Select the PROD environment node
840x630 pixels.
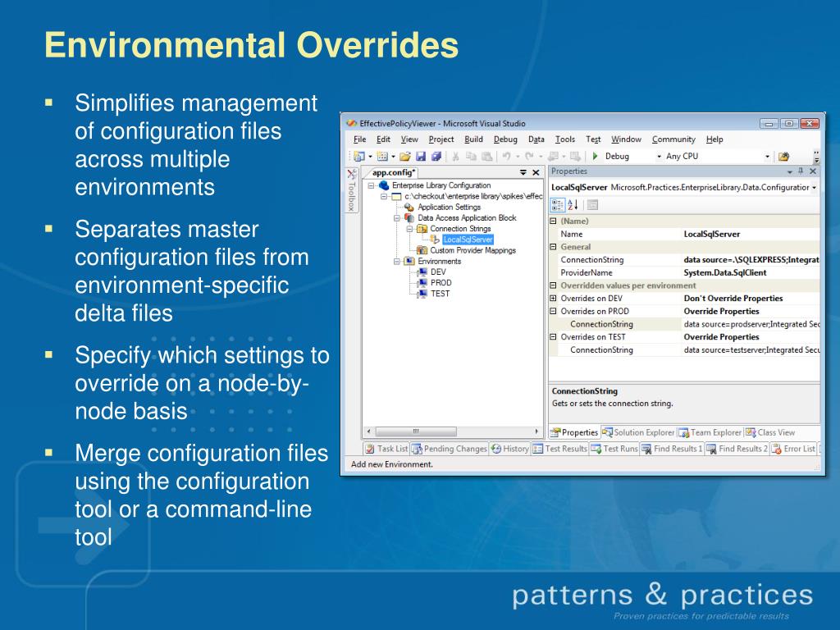click(441, 283)
